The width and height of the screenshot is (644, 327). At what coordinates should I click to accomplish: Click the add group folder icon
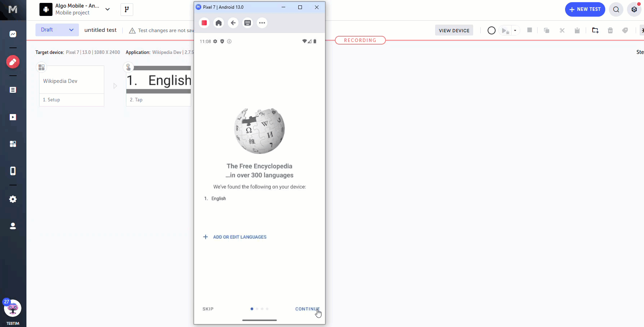pyautogui.click(x=595, y=30)
